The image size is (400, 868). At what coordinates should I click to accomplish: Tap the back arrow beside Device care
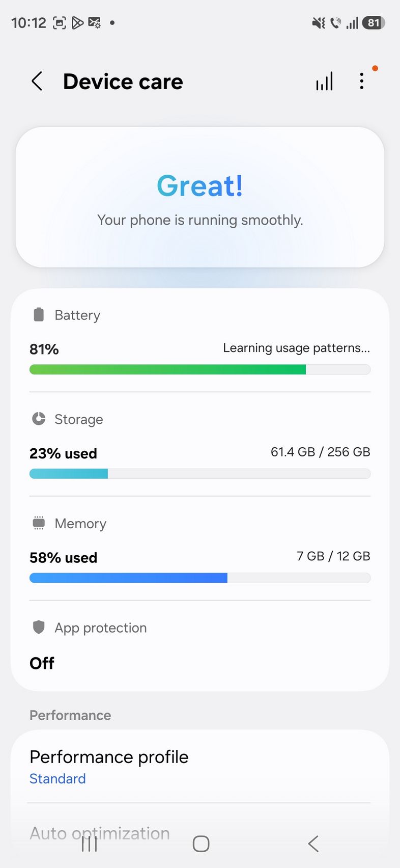pos(37,82)
